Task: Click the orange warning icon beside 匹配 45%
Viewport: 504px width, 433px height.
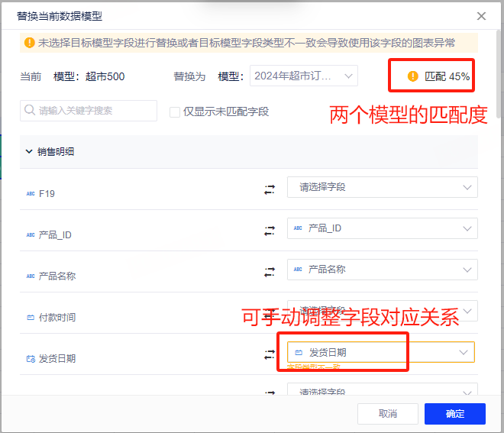Action: 413,76
